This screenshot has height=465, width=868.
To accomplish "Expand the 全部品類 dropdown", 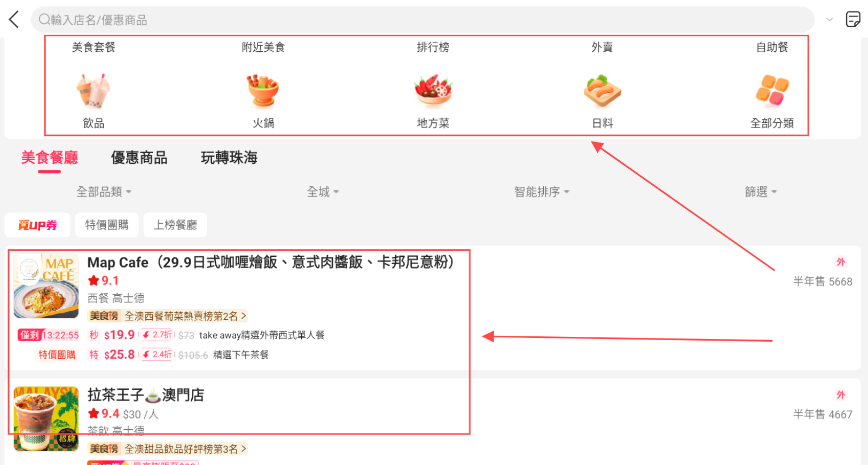I will tap(104, 192).
